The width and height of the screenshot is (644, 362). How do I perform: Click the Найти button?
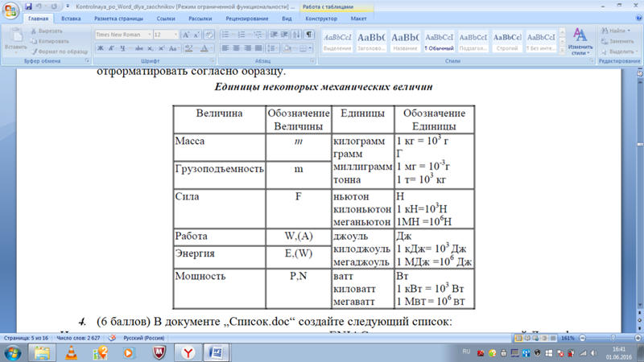pos(616,31)
